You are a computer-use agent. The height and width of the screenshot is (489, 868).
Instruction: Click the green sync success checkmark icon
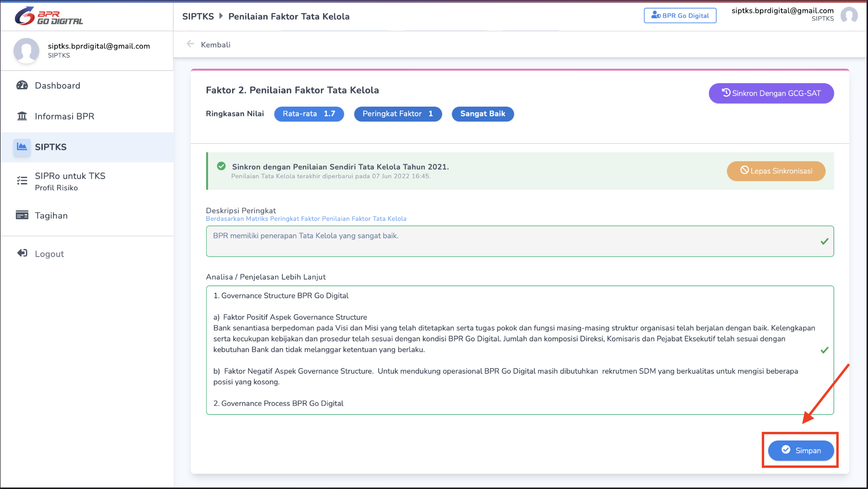[x=221, y=166]
